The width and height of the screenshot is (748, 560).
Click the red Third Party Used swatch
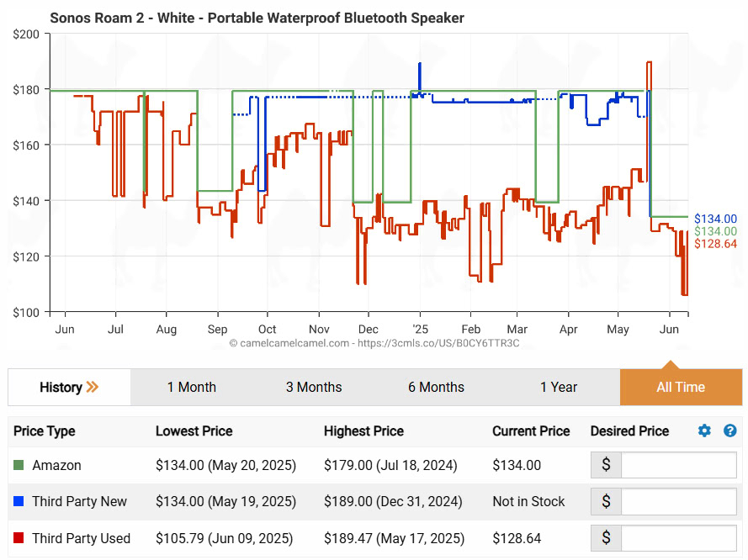(x=19, y=538)
